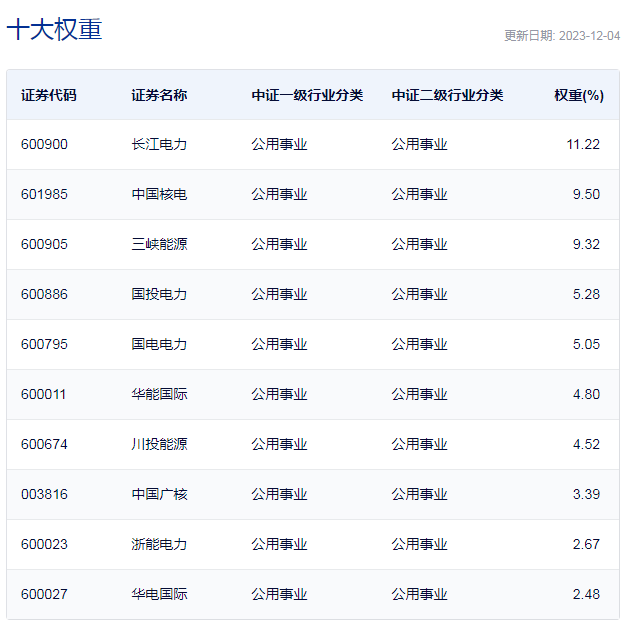The image size is (627, 628).
Task: Select stock code 600674
Action: coord(44,445)
